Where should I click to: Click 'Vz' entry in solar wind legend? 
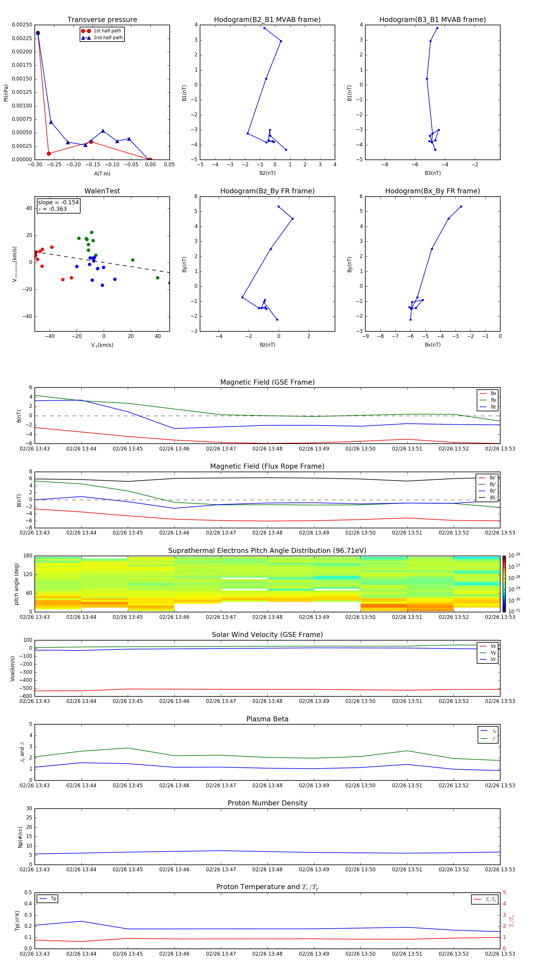point(488,659)
